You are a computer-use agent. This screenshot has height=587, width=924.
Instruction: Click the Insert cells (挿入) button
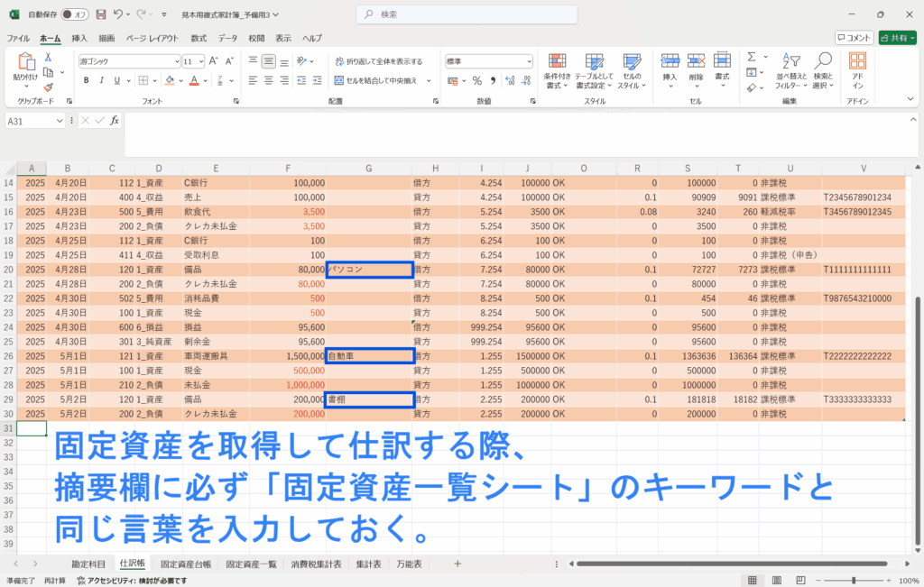coord(670,70)
